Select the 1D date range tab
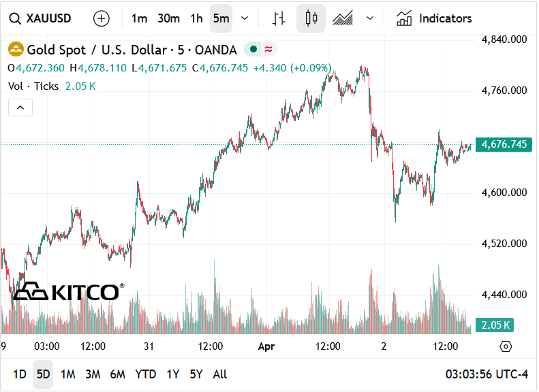 (20, 374)
